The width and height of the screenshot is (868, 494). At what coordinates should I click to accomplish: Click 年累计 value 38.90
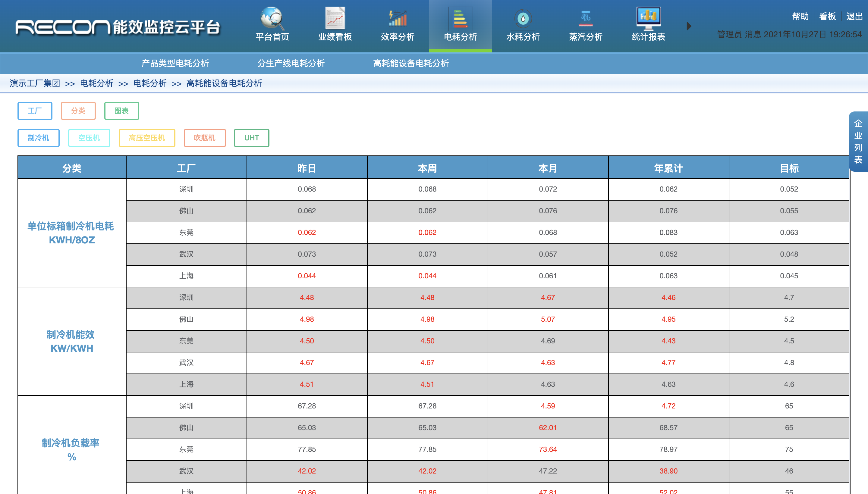[668, 471]
